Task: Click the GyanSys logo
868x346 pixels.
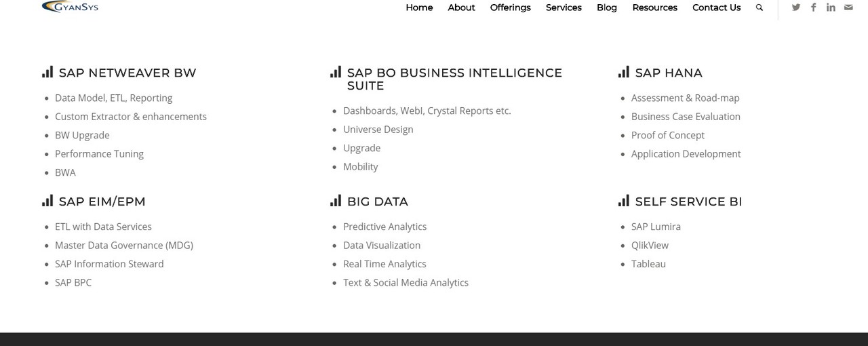Action: coord(70,7)
